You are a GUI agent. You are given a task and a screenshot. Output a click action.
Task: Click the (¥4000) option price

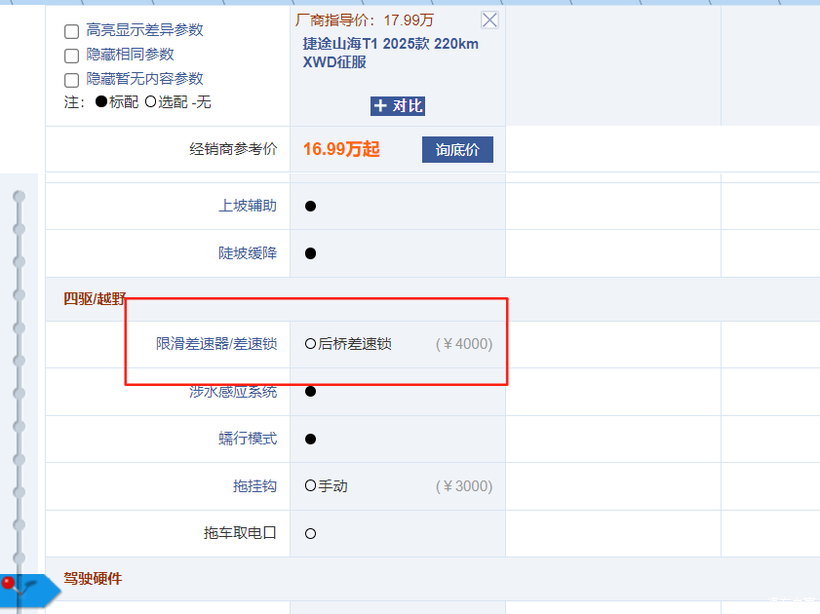point(464,344)
